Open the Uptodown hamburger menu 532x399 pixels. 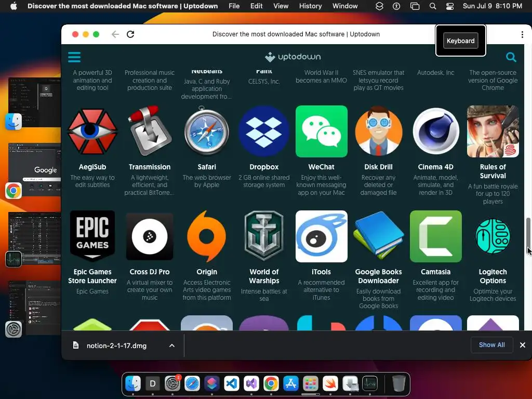click(x=74, y=57)
